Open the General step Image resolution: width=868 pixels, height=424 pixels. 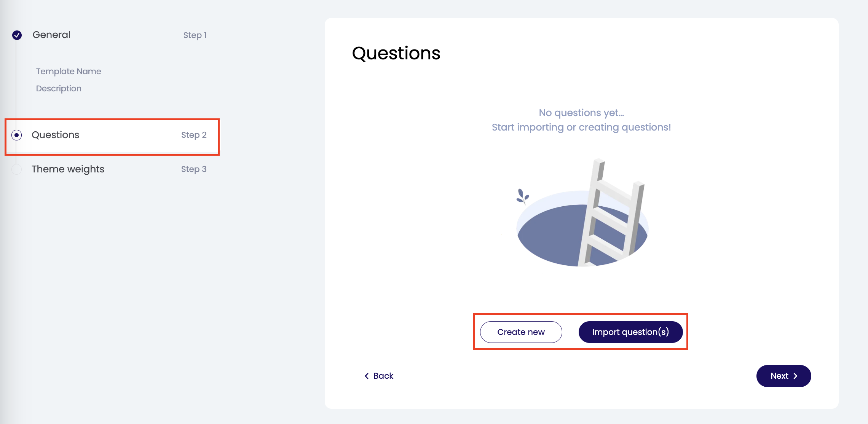[51, 35]
